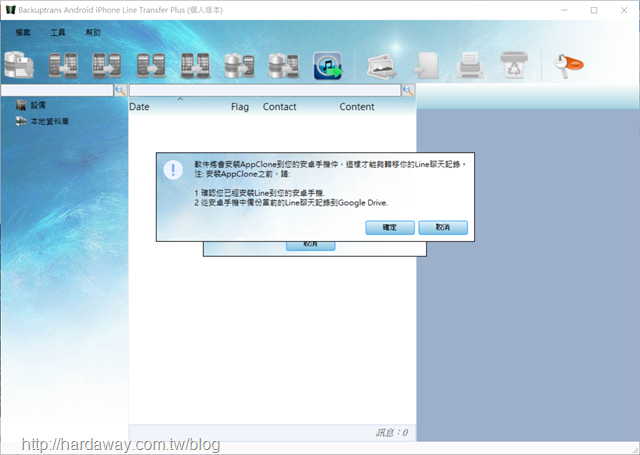
Task: Click the Flag column header
Action: tap(240, 107)
